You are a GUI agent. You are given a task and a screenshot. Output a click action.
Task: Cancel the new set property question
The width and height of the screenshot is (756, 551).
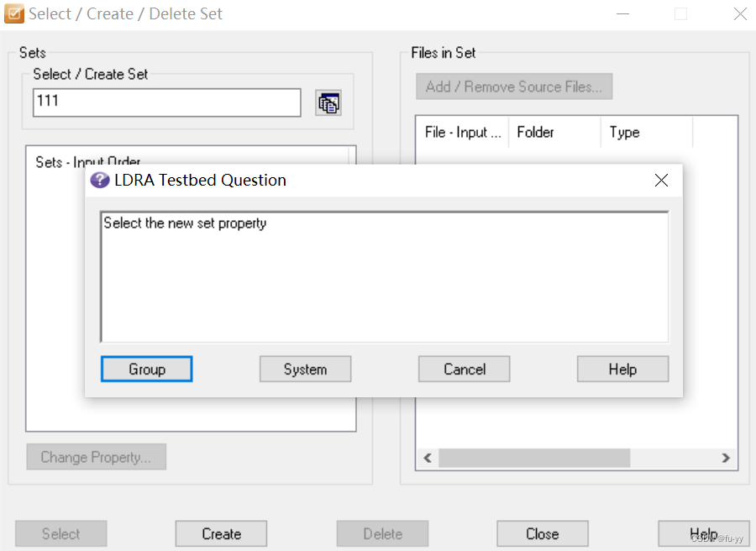coord(465,369)
